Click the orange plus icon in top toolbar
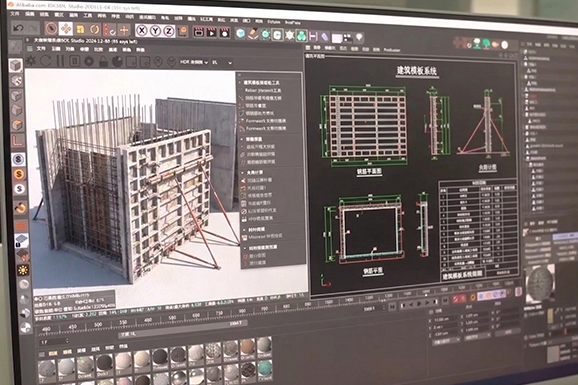This screenshot has height=385, width=578. [x=124, y=30]
